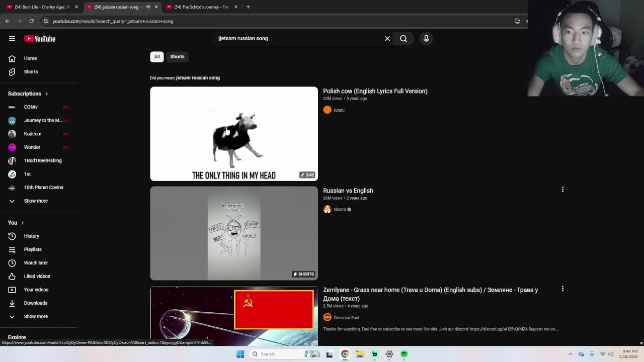Open Google Chrome from the taskbar
This screenshot has width=644, height=362.
pos(345,354)
